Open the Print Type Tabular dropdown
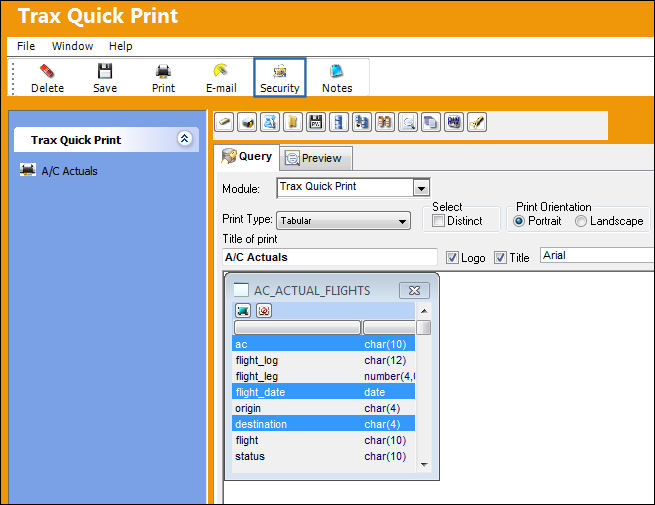 pyautogui.click(x=343, y=221)
